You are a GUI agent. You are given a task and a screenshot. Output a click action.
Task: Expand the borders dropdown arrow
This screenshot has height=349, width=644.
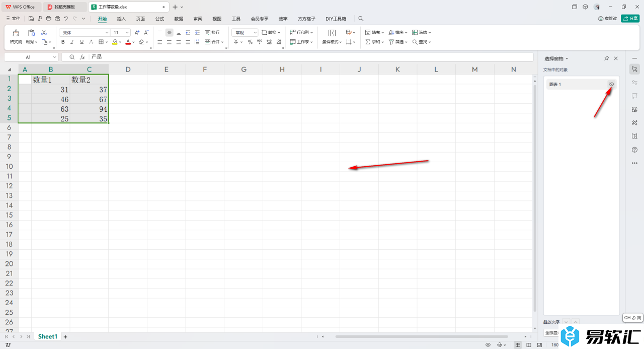107,42
